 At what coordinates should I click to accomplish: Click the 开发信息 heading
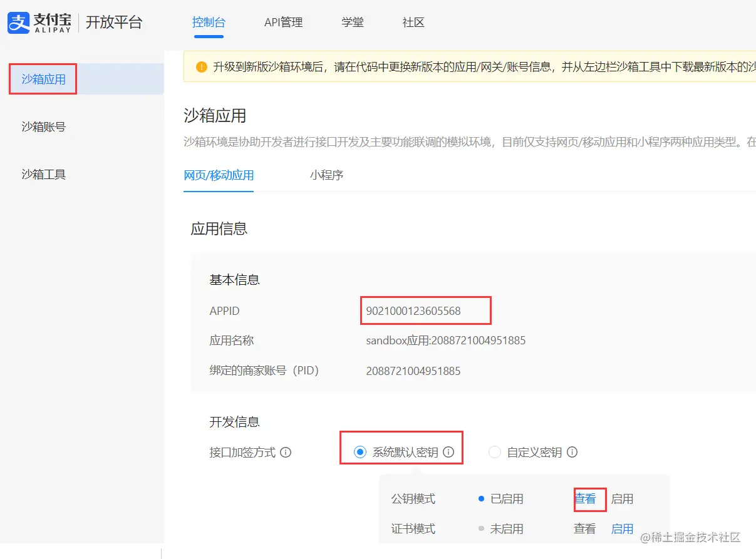234,422
